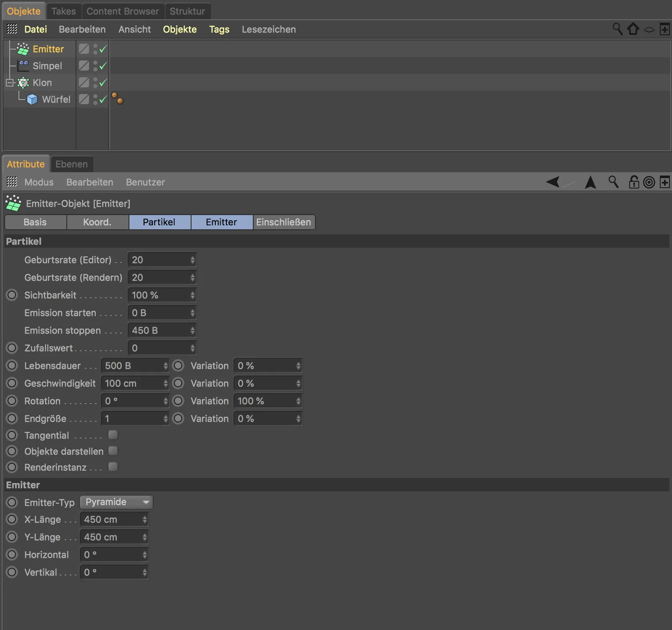Viewport: 672px width, 630px height.
Task: Click the Sichtbarkeit 100 % field
Action: point(162,295)
